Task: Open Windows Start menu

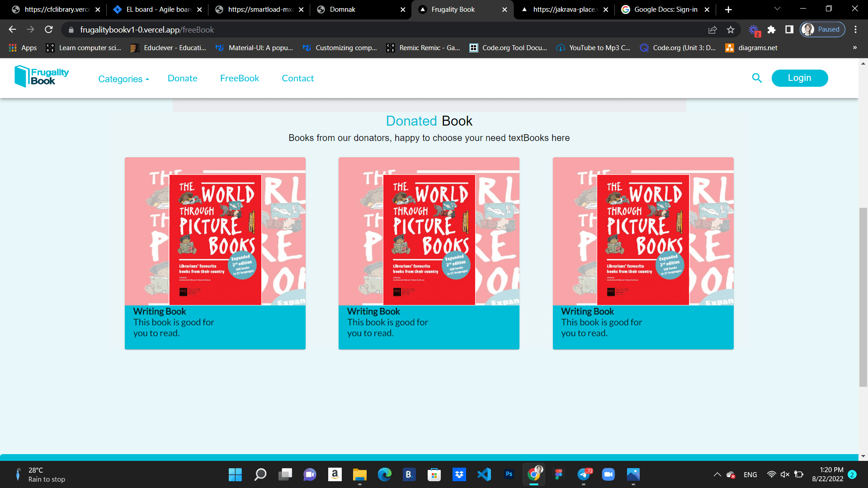Action: pos(235,474)
